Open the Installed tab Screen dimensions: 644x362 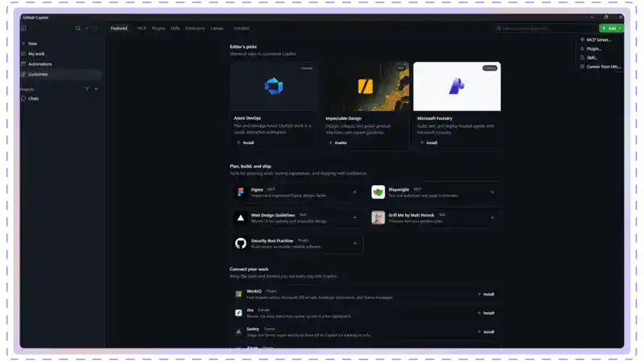[241, 28]
